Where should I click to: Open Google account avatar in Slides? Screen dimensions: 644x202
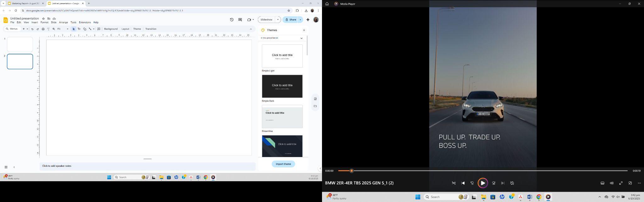tap(316, 20)
